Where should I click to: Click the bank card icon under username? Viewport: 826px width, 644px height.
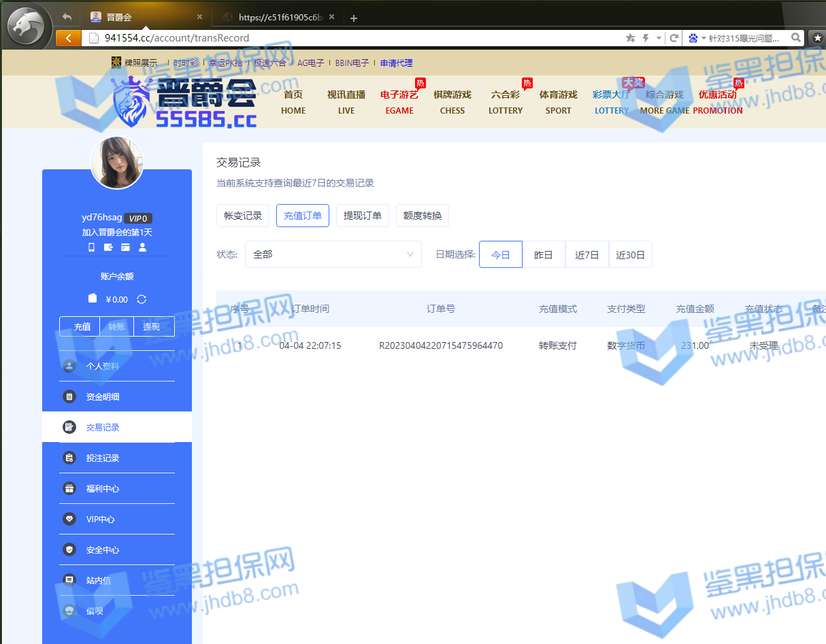pos(125,248)
